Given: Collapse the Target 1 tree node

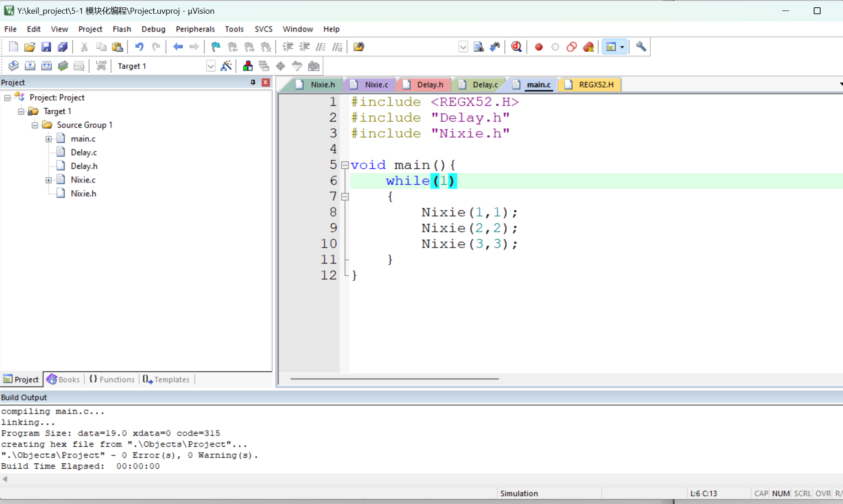Looking at the screenshot, I should click(21, 112).
